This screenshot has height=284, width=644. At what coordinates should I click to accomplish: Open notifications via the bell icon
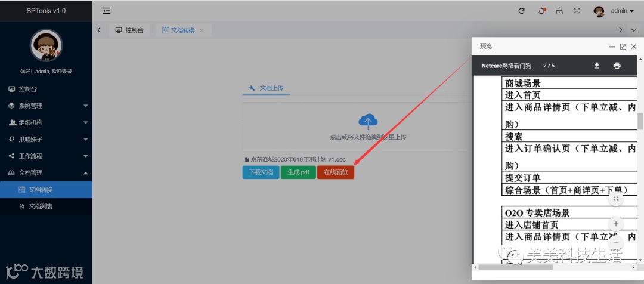541,11
